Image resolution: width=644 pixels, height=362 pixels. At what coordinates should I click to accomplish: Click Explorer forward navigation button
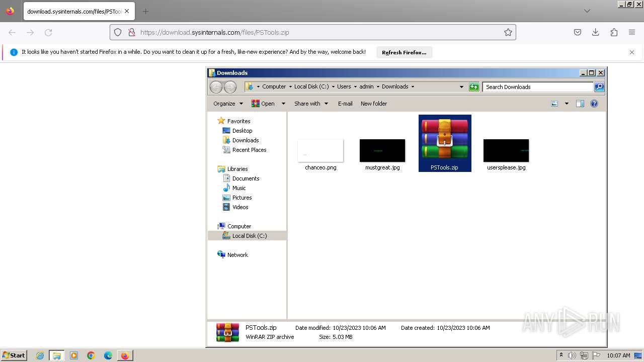click(230, 87)
